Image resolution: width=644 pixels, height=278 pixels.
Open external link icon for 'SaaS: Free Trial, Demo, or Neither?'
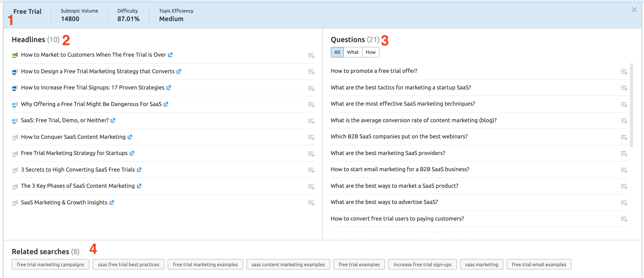click(113, 120)
